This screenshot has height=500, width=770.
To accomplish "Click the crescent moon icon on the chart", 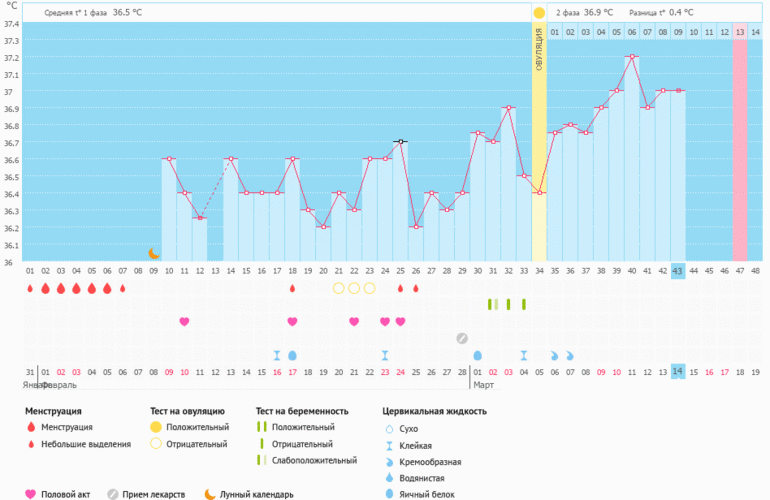I will (x=154, y=253).
